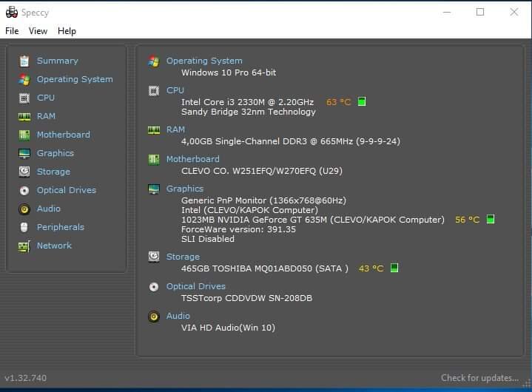This screenshot has height=392, width=532.
Task: Click 'TSSTcorp CDDVDW SN-208DB' text
Action: [246, 298]
